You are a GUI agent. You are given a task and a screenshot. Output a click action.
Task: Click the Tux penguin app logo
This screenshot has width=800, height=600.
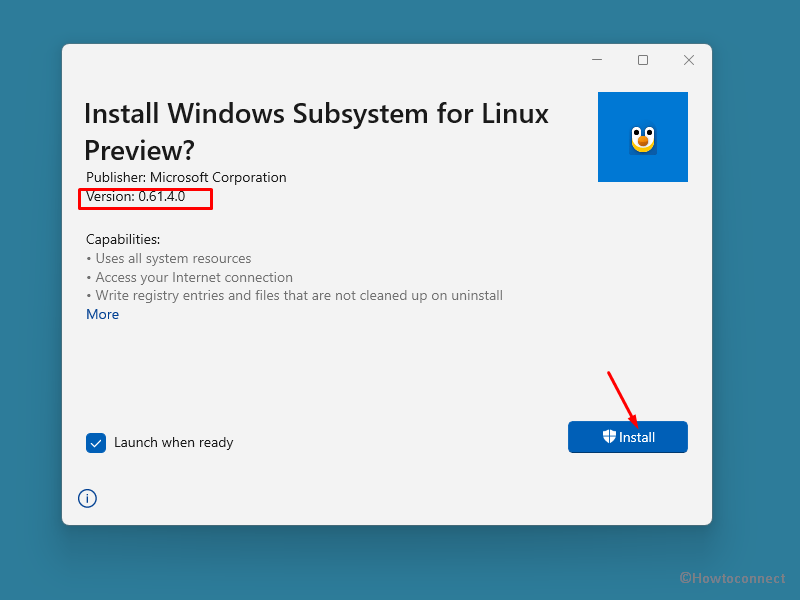click(642, 136)
